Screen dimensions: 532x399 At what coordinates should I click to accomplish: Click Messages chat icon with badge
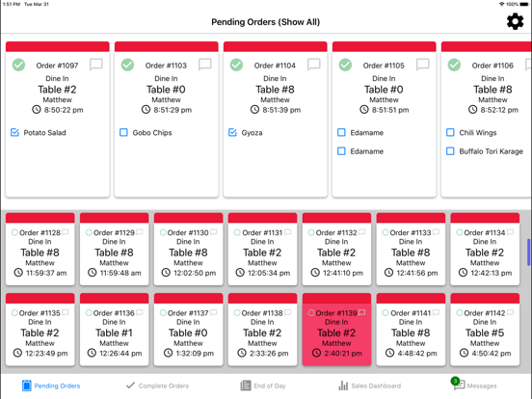click(x=458, y=384)
